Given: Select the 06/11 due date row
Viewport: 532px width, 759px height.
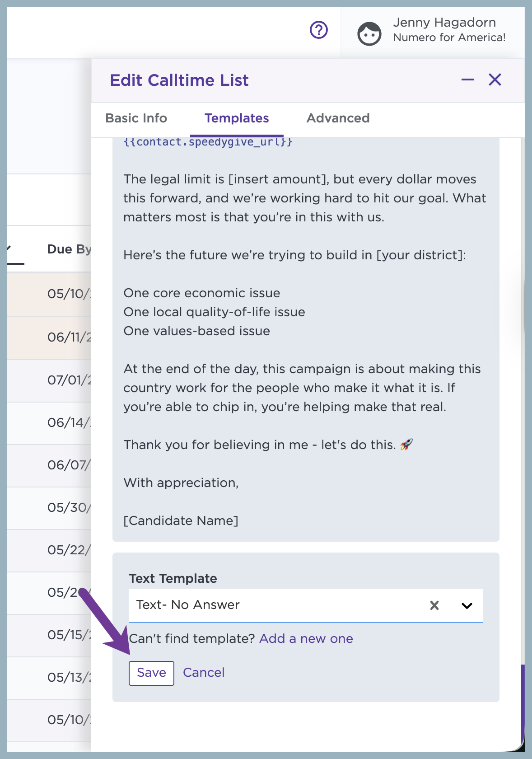Looking at the screenshot, I should click(49, 337).
